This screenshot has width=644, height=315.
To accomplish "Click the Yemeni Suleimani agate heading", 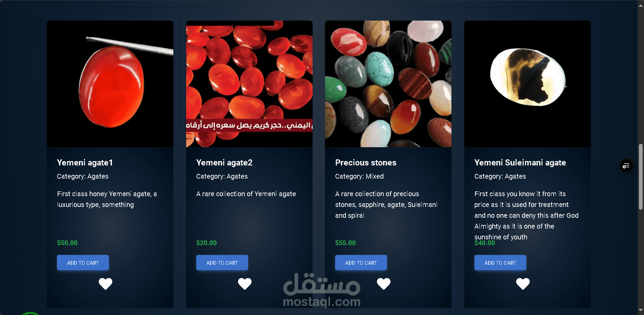I will [x=520, y=163].
